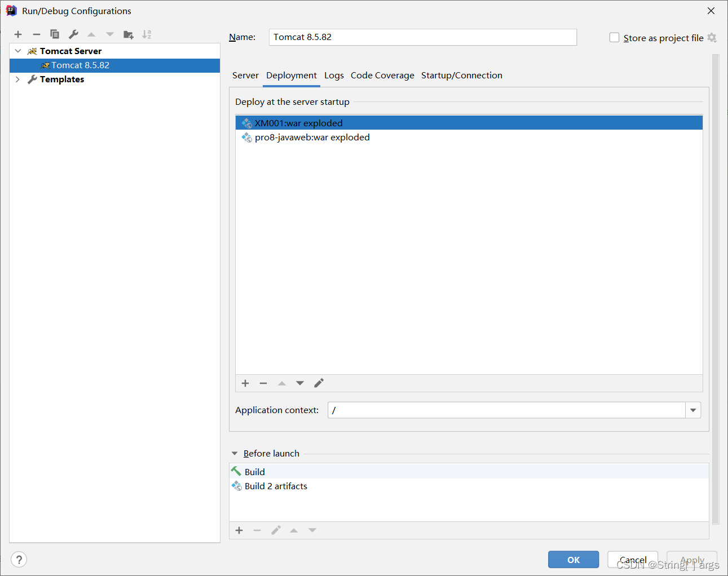The height and width of the screenshot is (576, 728).
Task: Select the Deployment tab
Action: click(x=292, y=76)
